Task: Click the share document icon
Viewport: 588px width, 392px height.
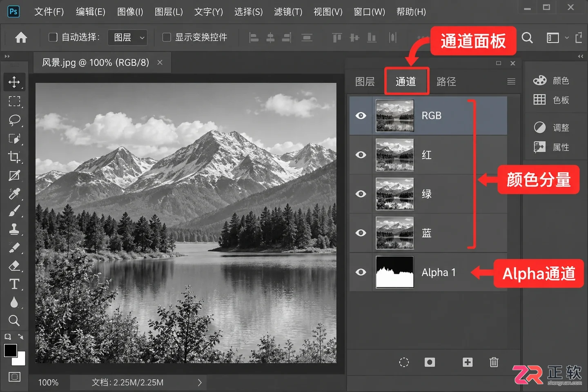Action: [579, 38]
